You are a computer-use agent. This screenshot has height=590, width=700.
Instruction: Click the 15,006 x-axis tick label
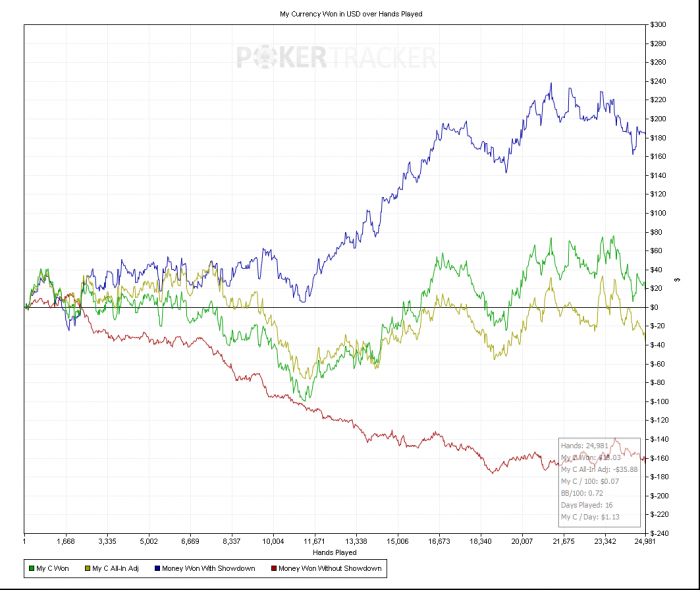(397, 541)
